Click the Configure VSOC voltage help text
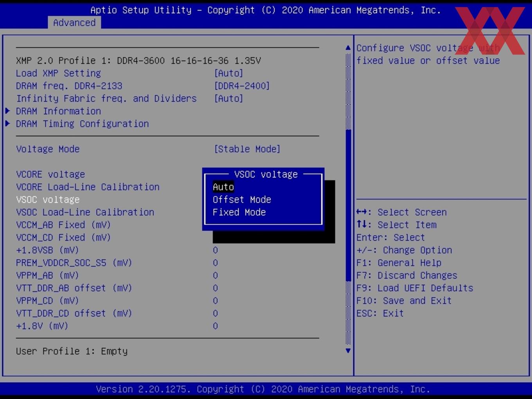 [428, 54]
